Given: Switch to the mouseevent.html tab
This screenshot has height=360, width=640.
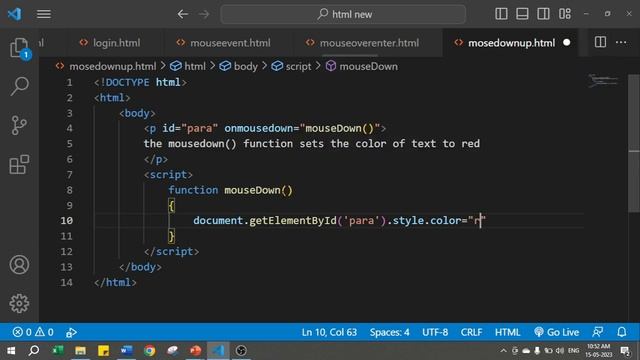Looking at the screenshot, I should (x=224, y=43).
